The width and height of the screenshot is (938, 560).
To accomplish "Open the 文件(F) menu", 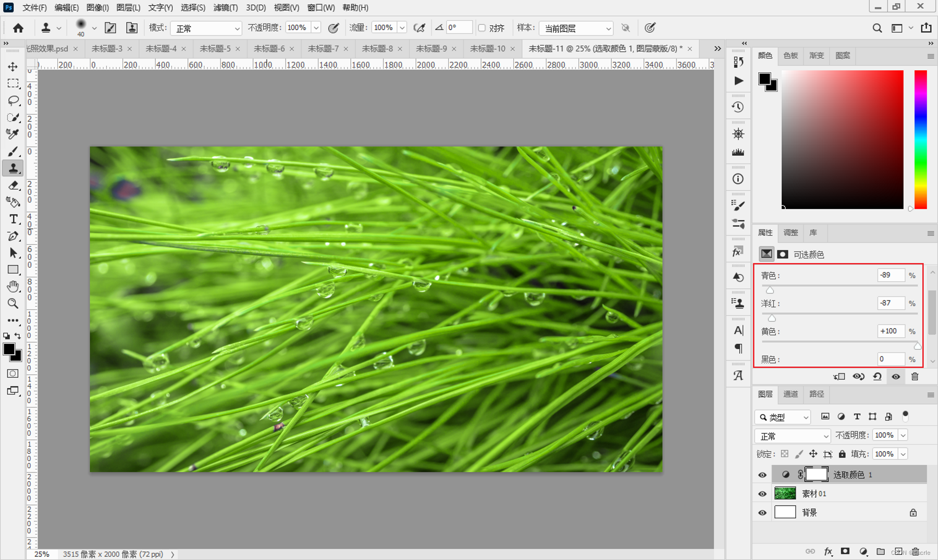I will [34, 7].
